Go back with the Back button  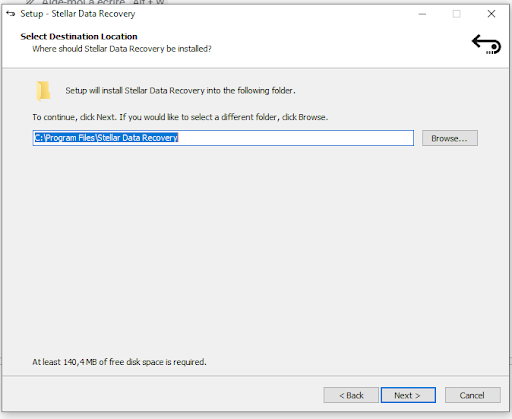click(351, 395)
